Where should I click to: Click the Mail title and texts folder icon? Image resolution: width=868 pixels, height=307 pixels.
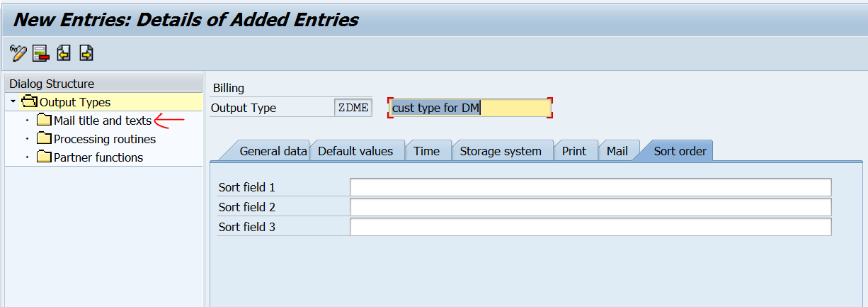click(x=44, y=121)
